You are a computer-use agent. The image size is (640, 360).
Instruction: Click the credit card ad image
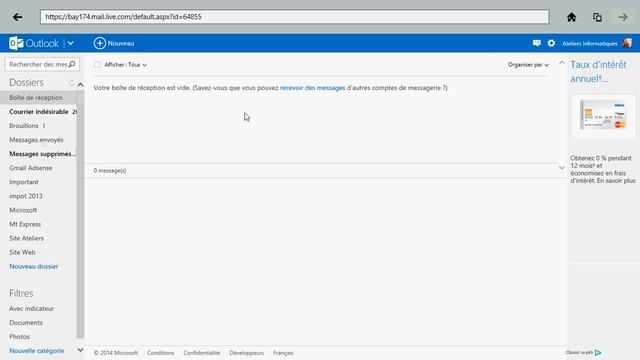tap(603, 116)
